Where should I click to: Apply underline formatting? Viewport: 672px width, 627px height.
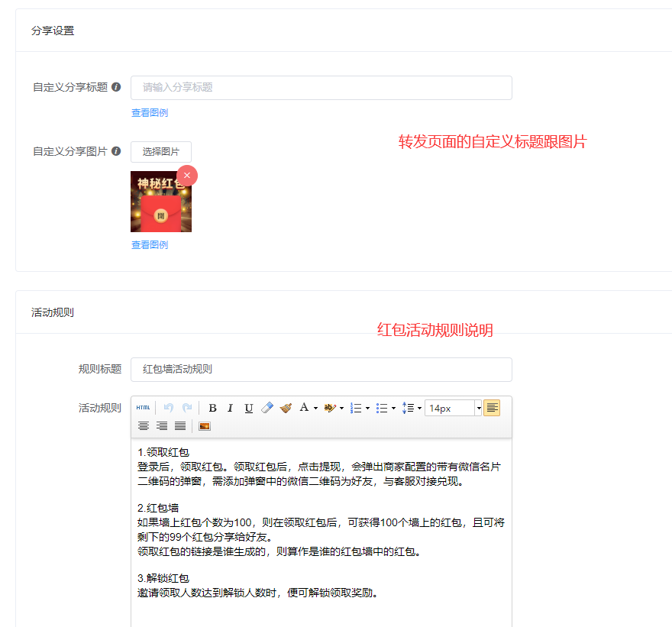pos(248,409)
